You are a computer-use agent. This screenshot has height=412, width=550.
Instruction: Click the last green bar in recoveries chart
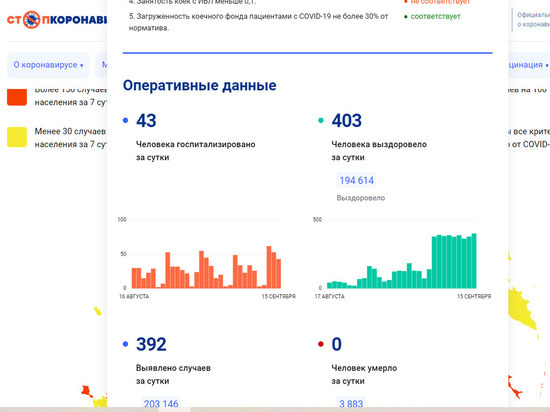474,261
